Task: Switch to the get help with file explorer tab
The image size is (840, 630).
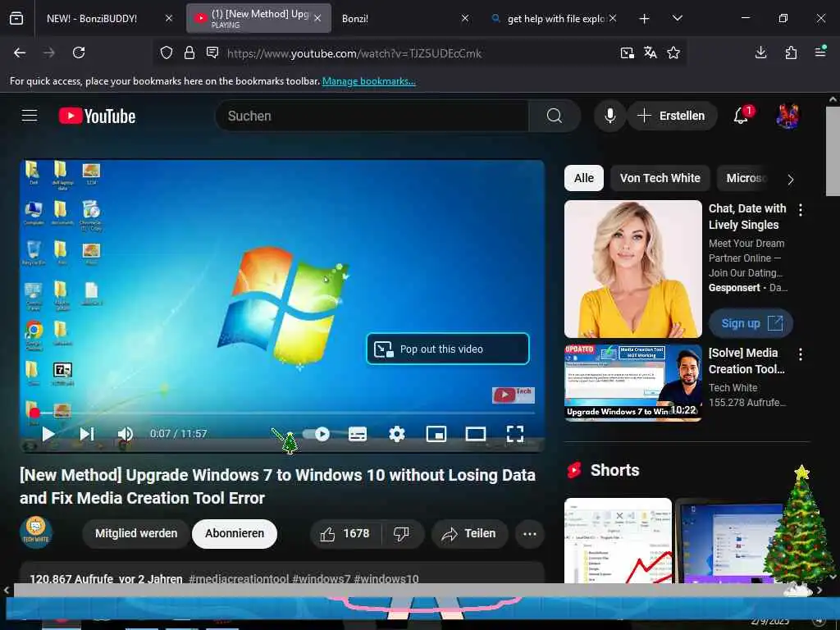Action: (556, 18)
